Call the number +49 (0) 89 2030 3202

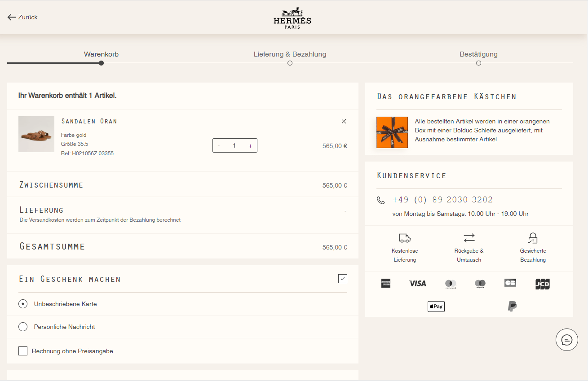[x=442, y=200]
